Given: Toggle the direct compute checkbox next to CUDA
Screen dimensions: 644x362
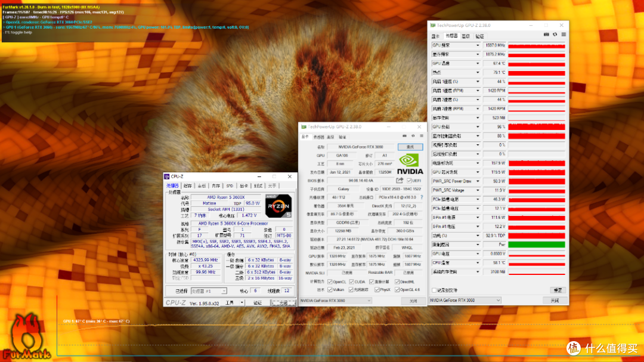Looking at the screenshot, I should [x=371, y=282].
